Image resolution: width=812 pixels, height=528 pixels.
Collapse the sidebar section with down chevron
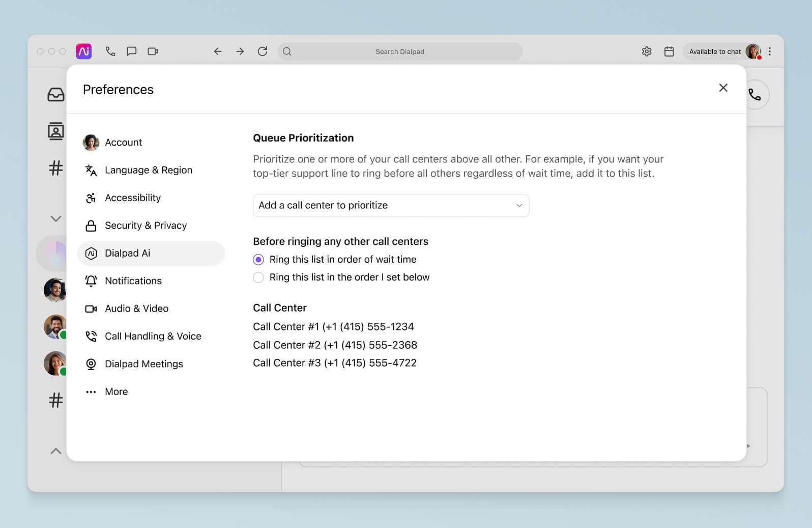[55, 219]
